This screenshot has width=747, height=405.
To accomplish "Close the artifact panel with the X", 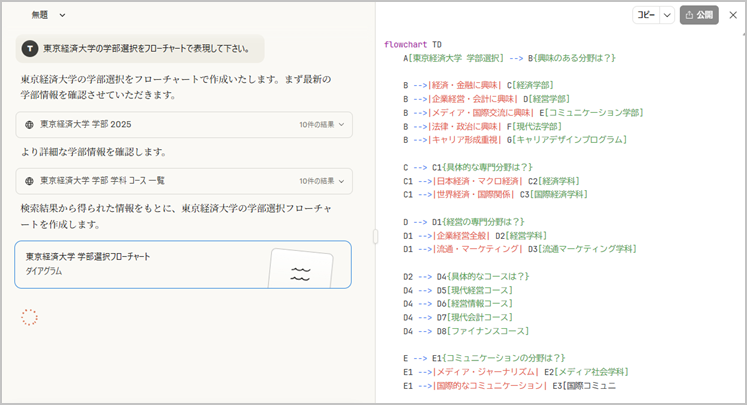I will click(733, 15).
